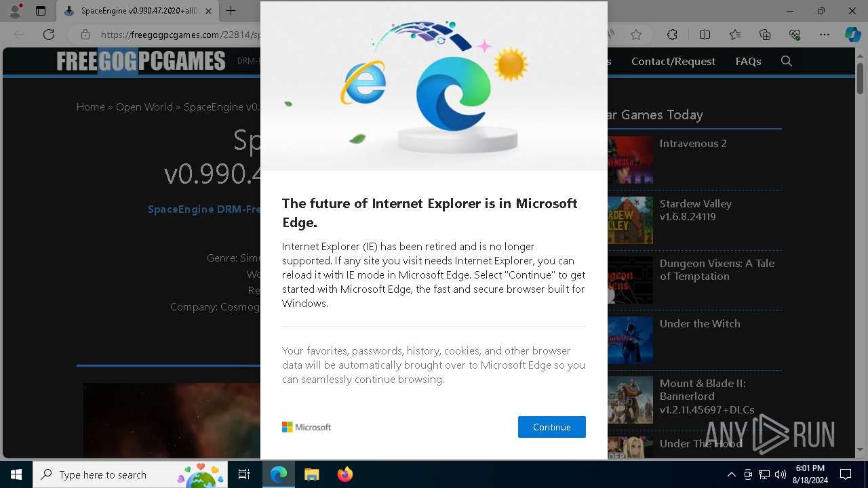Open Stardew Valley v1.6.8.24119 link

pos(696,210)
